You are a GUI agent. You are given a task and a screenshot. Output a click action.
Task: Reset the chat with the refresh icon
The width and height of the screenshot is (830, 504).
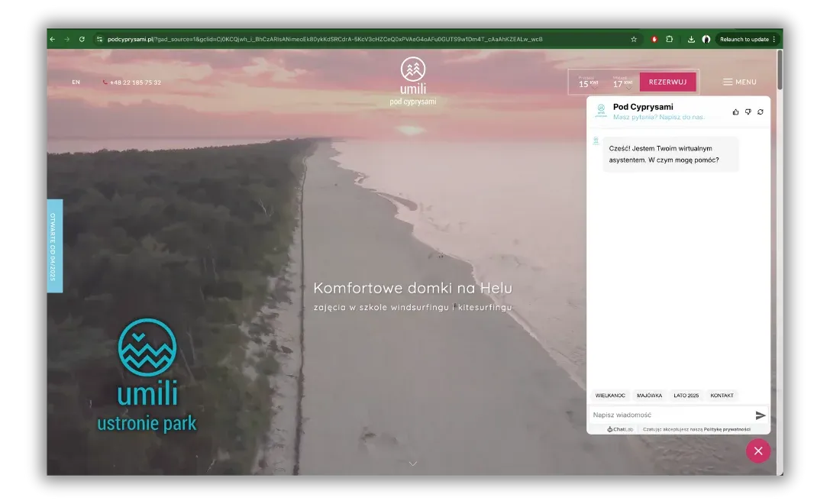pos(761,111)
